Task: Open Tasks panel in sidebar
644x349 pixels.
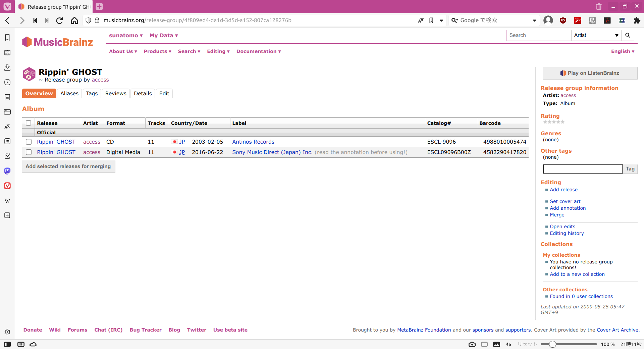Action: (x=7, y=156)
